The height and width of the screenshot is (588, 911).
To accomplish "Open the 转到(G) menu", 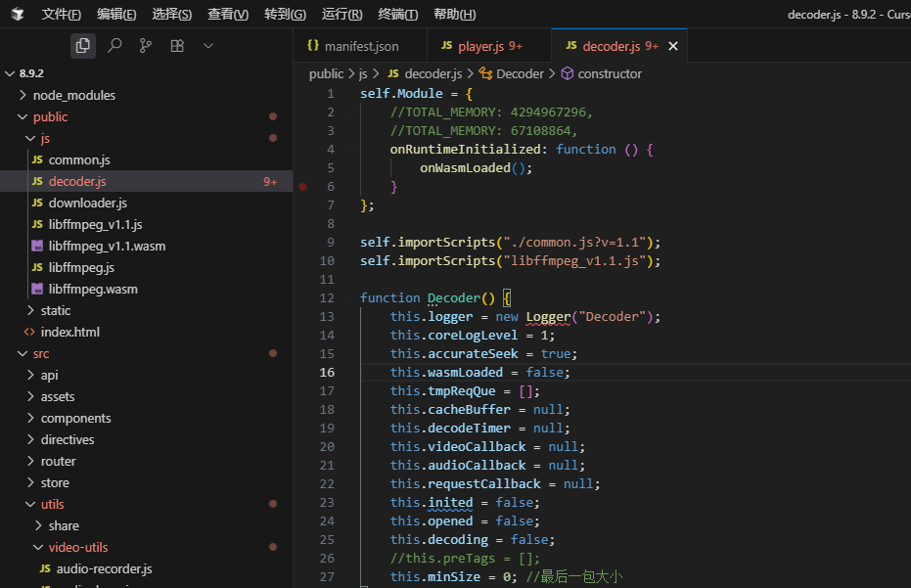I will (x=285, y=14).
